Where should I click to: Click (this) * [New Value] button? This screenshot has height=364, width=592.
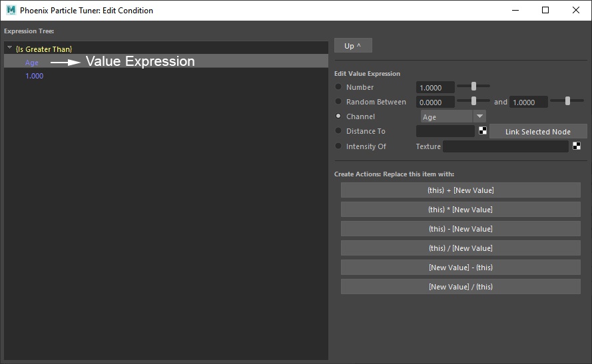point(461,210)
